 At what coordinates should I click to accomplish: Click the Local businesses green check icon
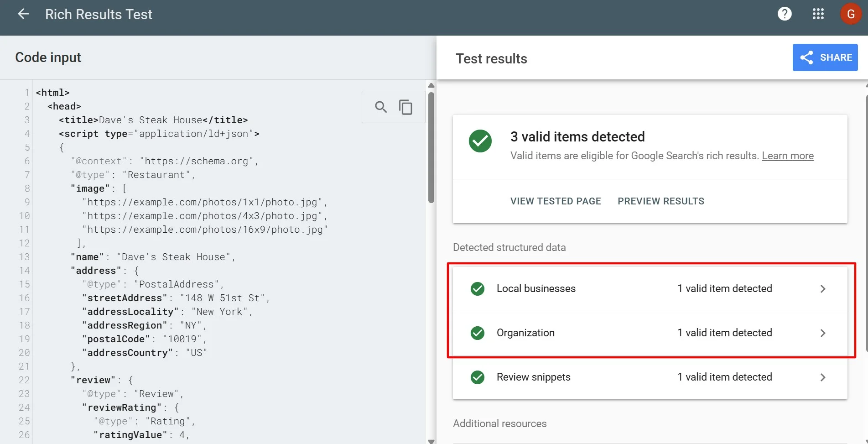(x=478, y=289)
